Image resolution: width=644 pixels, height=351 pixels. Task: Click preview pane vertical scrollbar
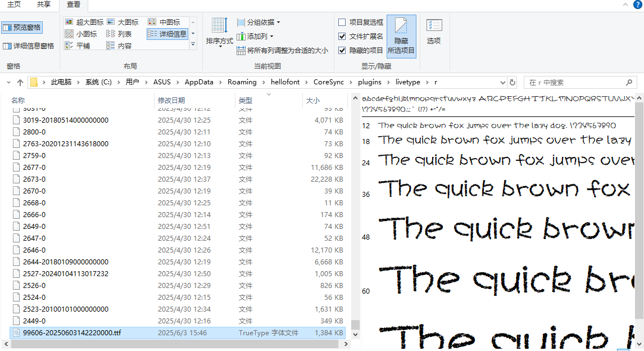[639, 210]
